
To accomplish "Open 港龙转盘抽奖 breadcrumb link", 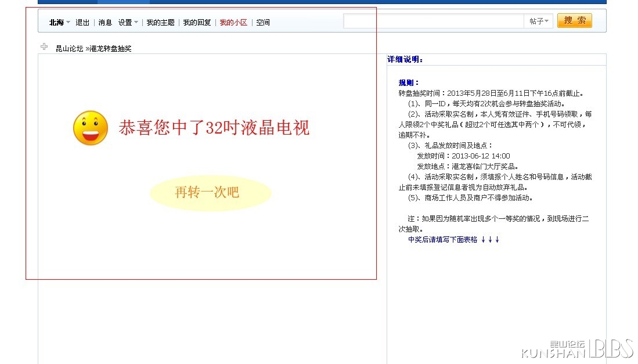I will [111, 49].
